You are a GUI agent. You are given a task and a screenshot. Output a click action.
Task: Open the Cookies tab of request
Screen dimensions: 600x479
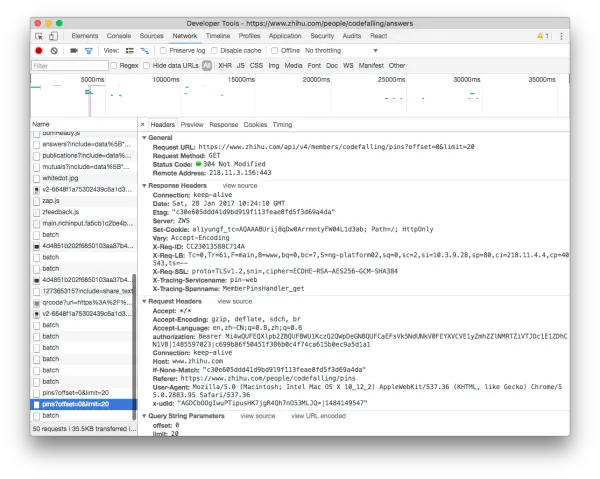tap(255, 125)
